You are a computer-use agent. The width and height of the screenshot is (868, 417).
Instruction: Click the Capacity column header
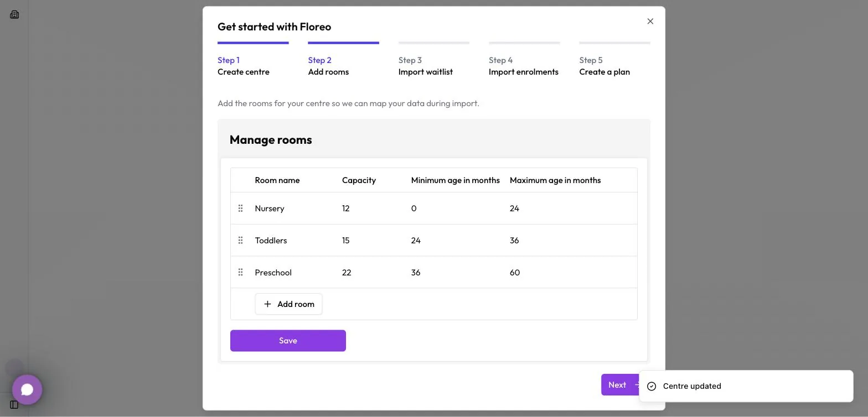pos(359,180)
